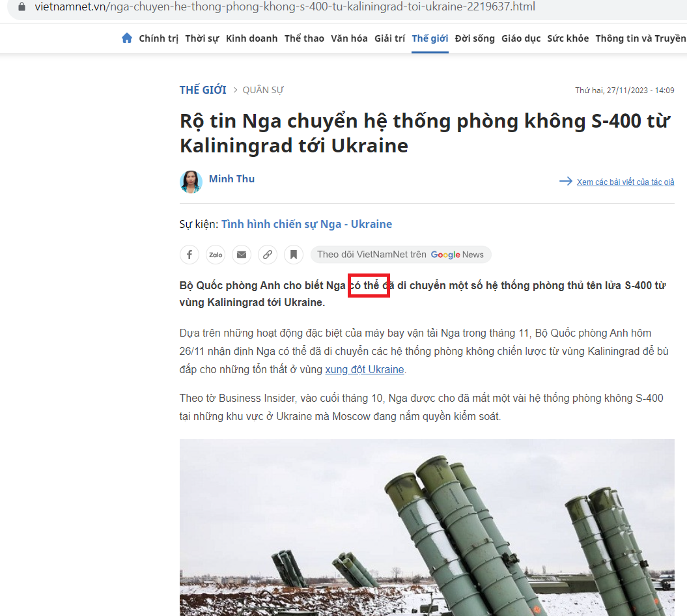The image size is (687, 616).
Task: Click the lock icon in address bar
Action: 22,7
